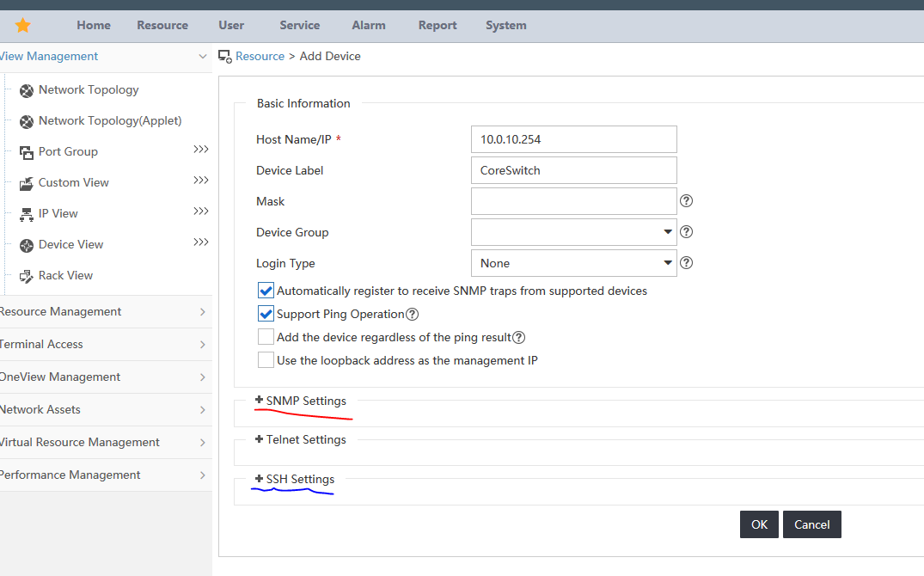
Task: Select Rack View in the tree
Action: 66,275
